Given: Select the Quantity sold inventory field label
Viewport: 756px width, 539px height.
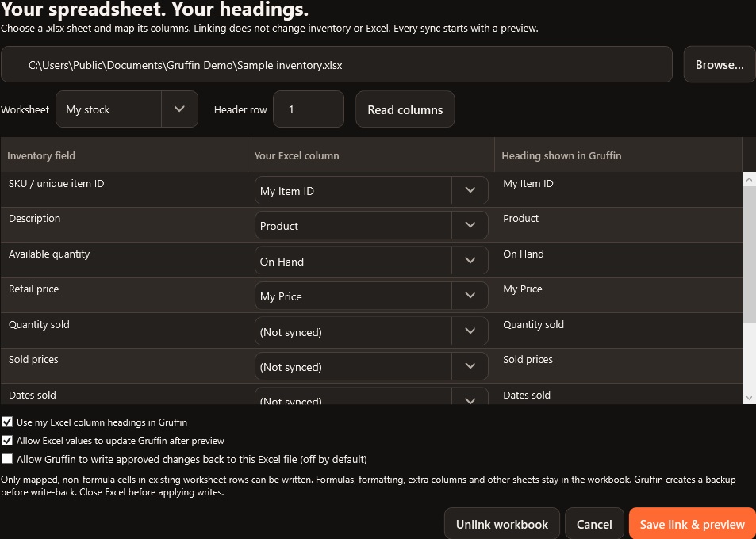Looking at the screenshot, I should (39, 324).
